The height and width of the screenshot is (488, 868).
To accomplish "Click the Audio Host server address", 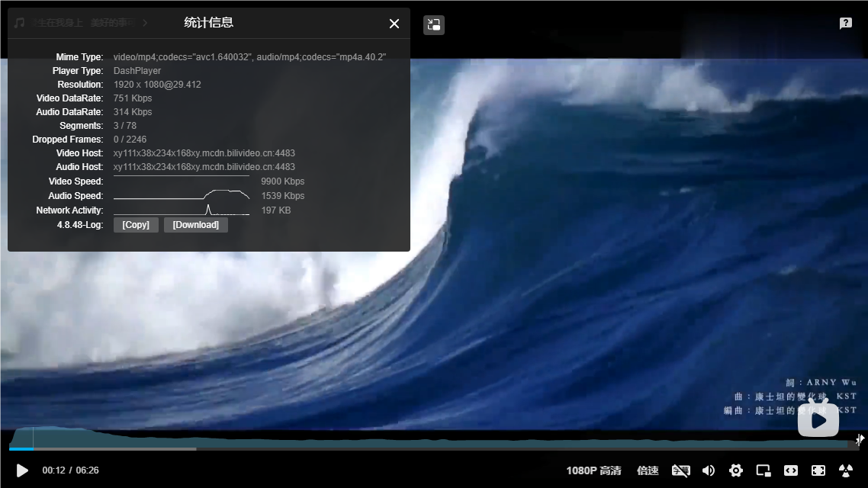I will pyautogui.click(x=204, y=167).
